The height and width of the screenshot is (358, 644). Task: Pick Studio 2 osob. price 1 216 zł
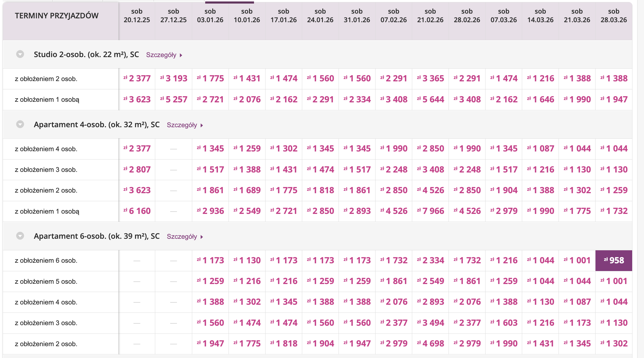click(540, 79)
